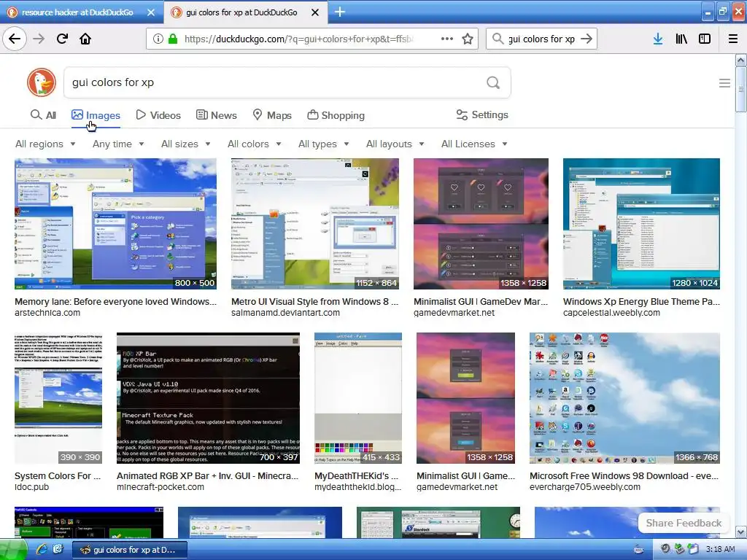747x560 pixels.
Task: Click the magnifier in DuckDuckGo search box
Action: click(x=493, y=83)
